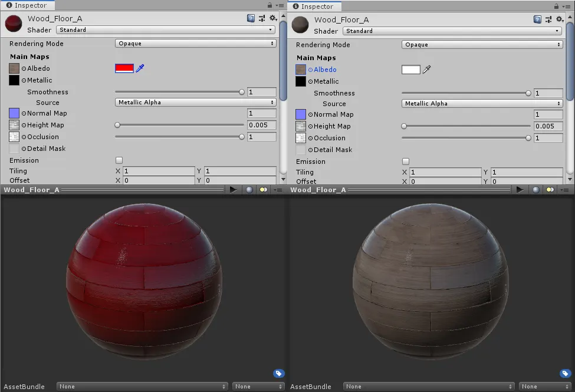
Task: Select the Normal Map texture slot in the right panel
Action: click(301, 114)
